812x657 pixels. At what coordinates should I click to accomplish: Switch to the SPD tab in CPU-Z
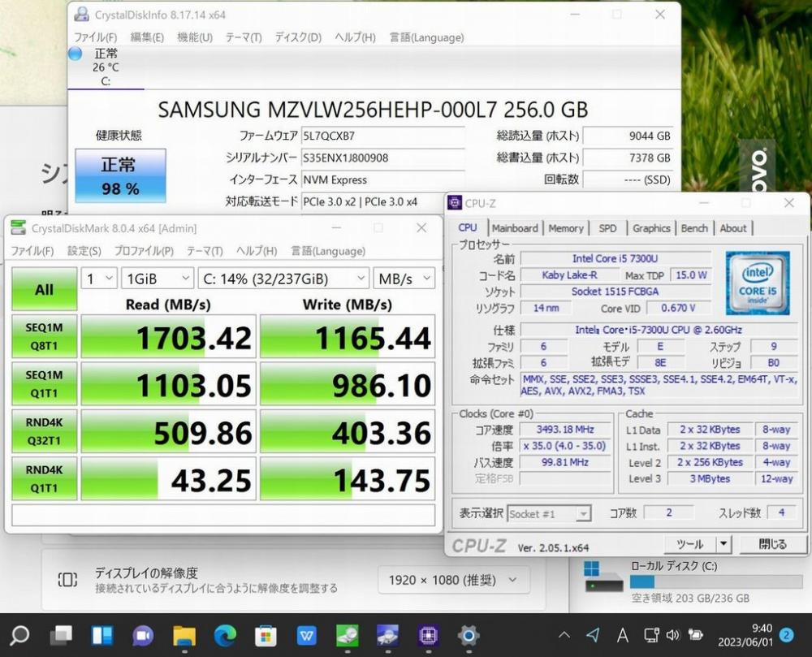click(607, 228)
